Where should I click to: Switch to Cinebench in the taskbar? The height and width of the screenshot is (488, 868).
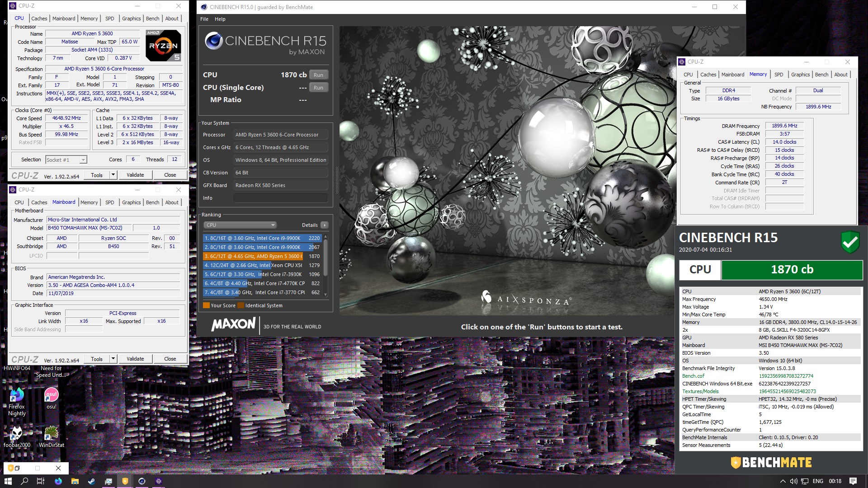click(142, 481)
